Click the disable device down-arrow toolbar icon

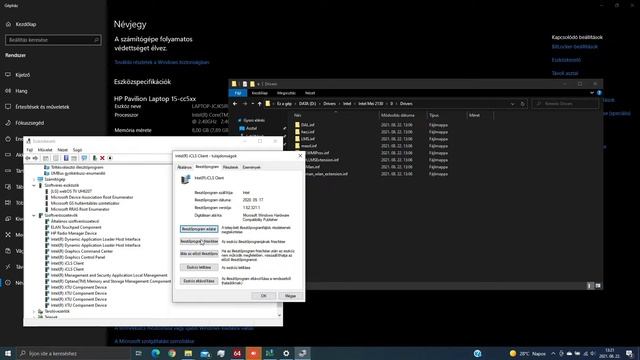coord(110,158)
